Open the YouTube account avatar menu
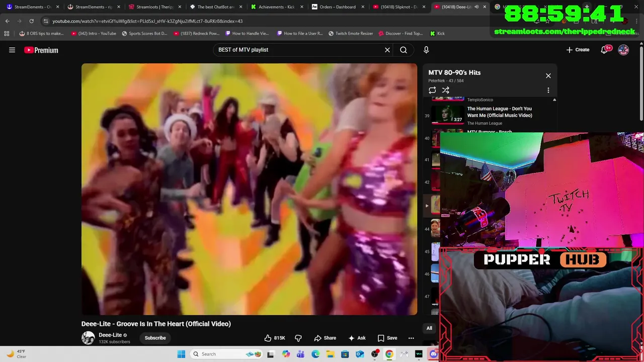Image resolution: width=644 pixels, height=362 pixels. pos(623,50)
